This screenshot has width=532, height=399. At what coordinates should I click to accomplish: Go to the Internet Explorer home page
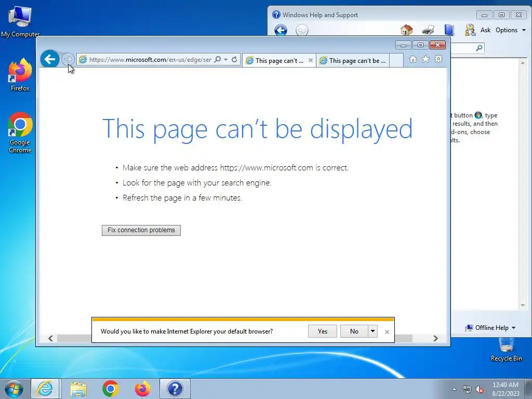click(x=413, y=59)
